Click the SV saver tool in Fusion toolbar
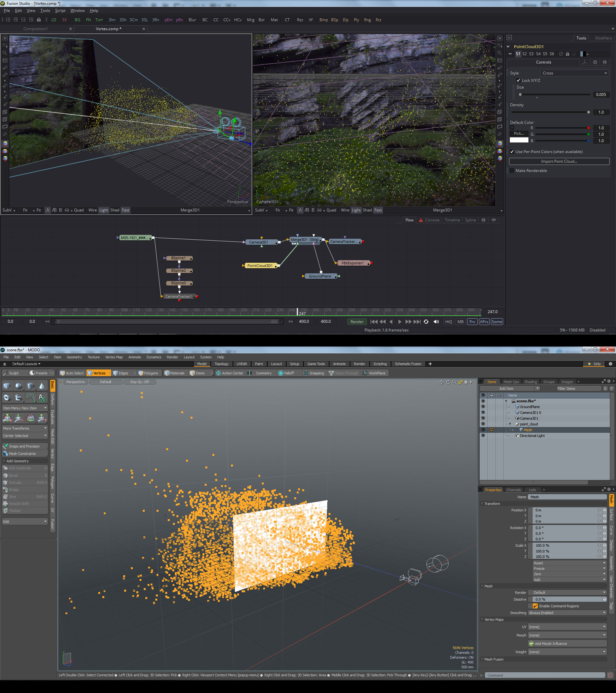This screenshot has height=693, width=616. tap(64, 20)
